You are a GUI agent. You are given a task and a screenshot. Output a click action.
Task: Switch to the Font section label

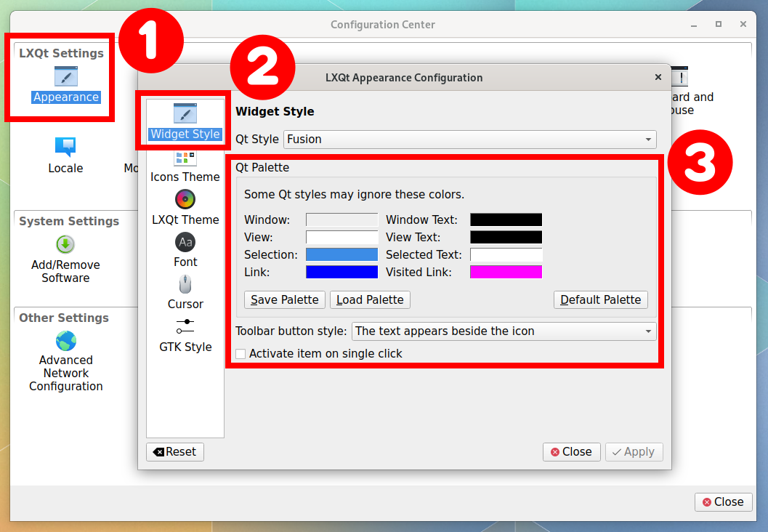click(185, 262)
